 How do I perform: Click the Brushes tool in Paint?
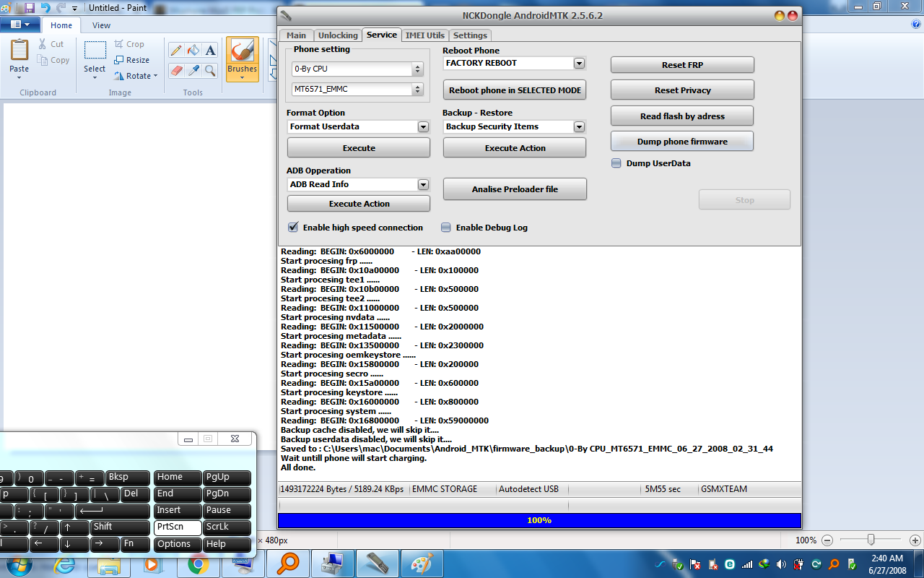243,59
